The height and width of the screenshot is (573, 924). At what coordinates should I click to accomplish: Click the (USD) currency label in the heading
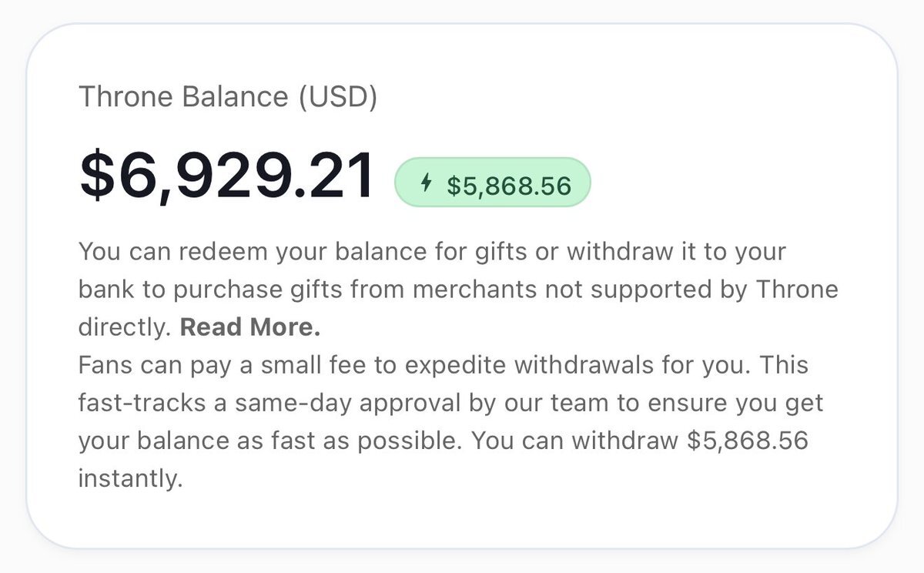[x=338, y=97]
